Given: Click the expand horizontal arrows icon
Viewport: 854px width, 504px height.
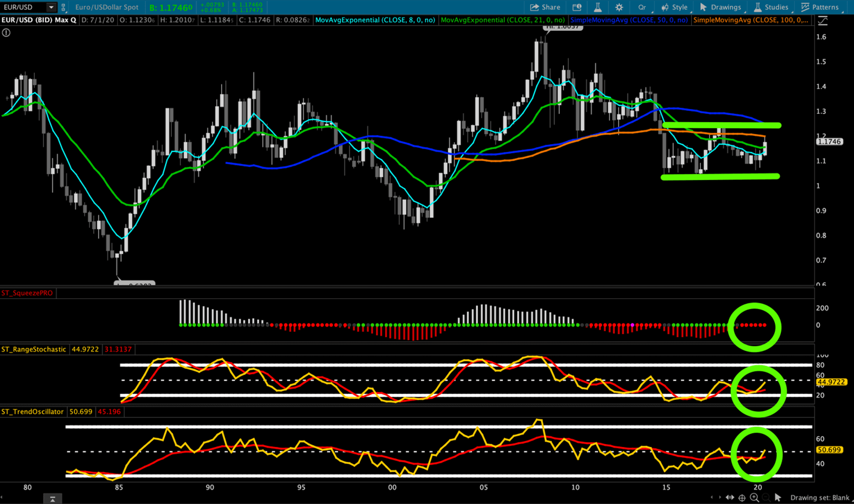Looking at the screenshot, I should (730, 498).
